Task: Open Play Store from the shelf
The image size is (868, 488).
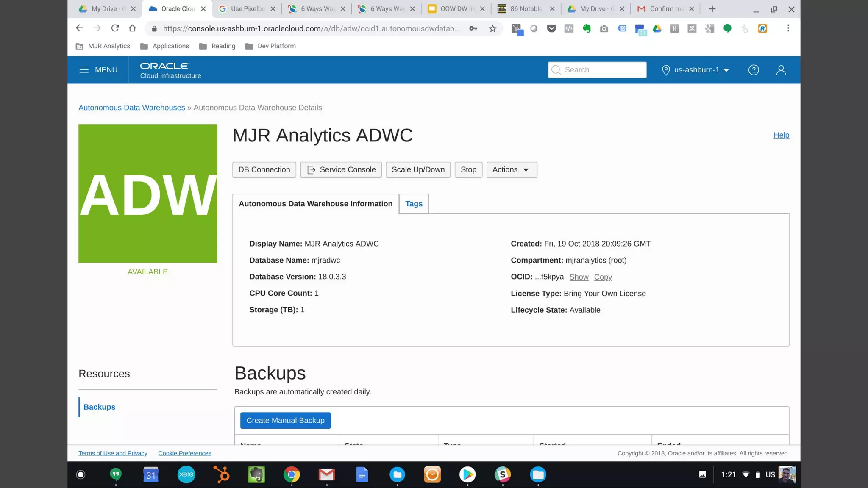Action: pyautogui.click(x=467, y=474)
